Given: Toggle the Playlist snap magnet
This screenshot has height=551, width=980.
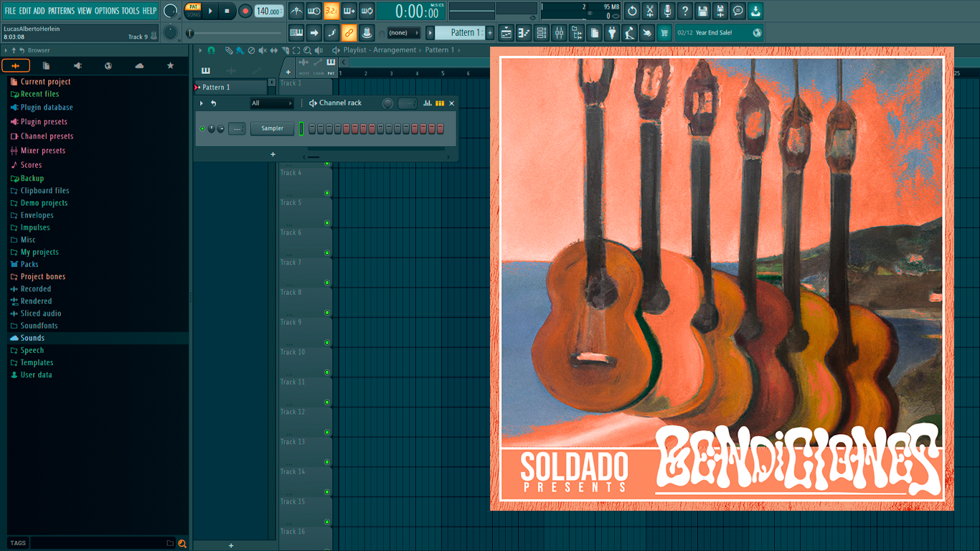Looking at the screenshot, I should [211, 50].
